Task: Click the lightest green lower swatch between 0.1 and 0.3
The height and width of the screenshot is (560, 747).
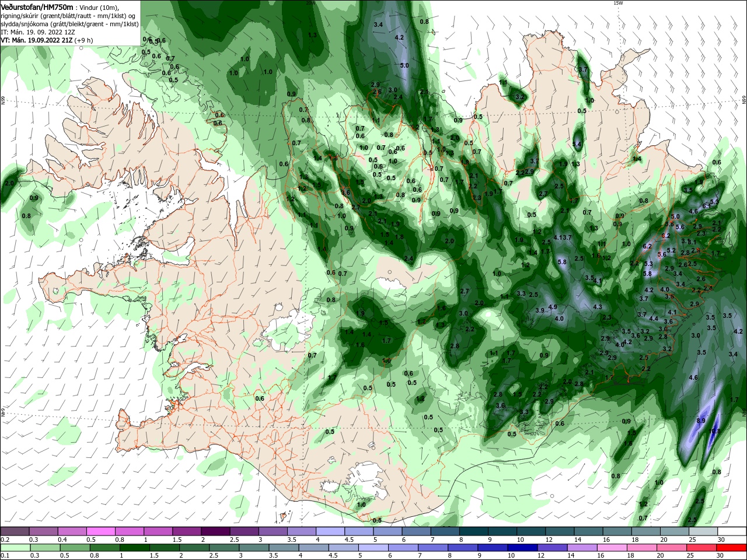Action: pyautogui.click(x=15, y=548)
